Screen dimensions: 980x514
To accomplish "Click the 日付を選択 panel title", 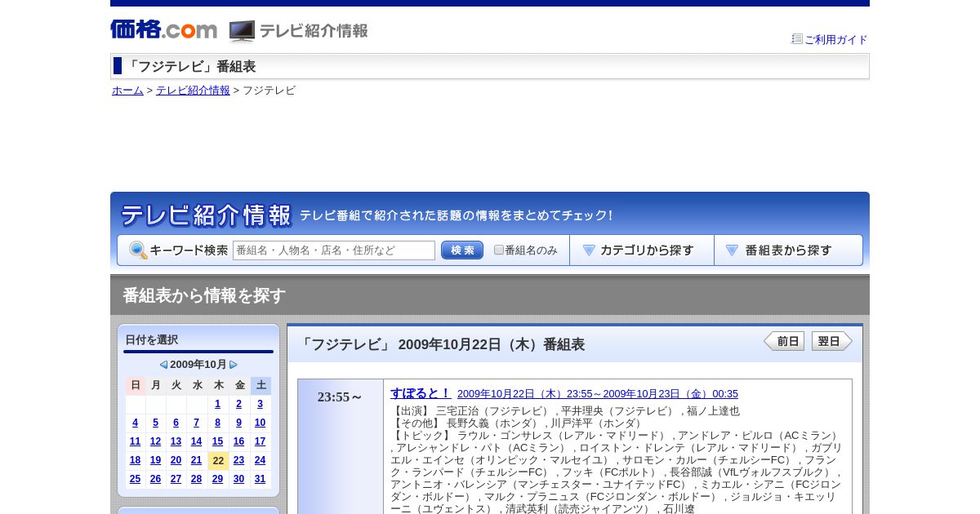I will (x=151, y=339).
